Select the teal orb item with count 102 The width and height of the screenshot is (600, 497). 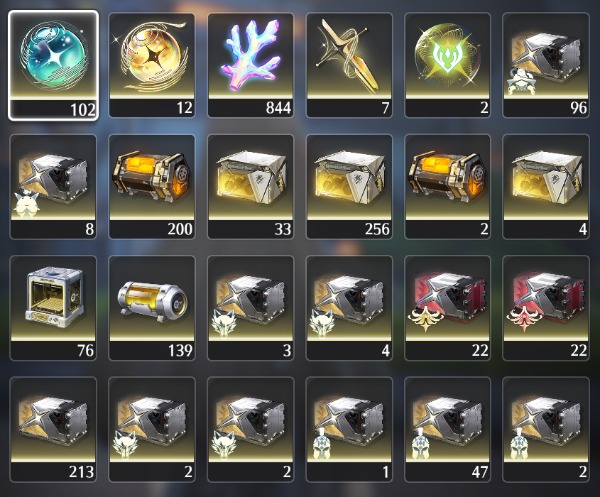[53, 65]
